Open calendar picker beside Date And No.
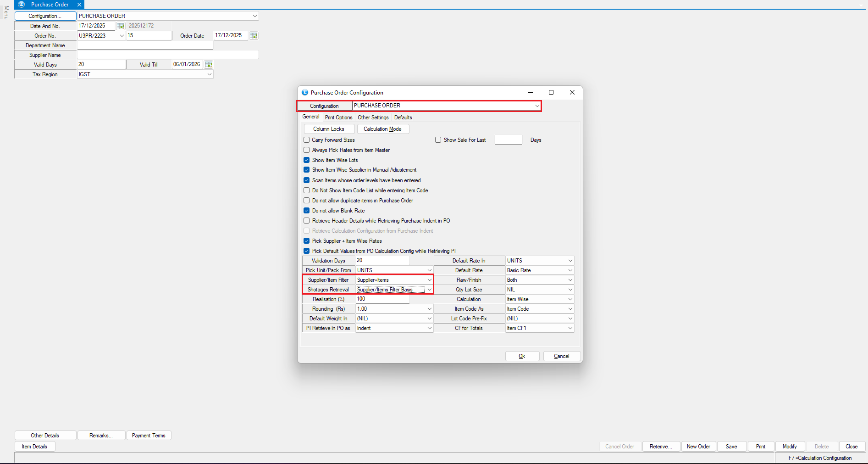The height and width of the screenshot is (464, 868). point(121,26)
